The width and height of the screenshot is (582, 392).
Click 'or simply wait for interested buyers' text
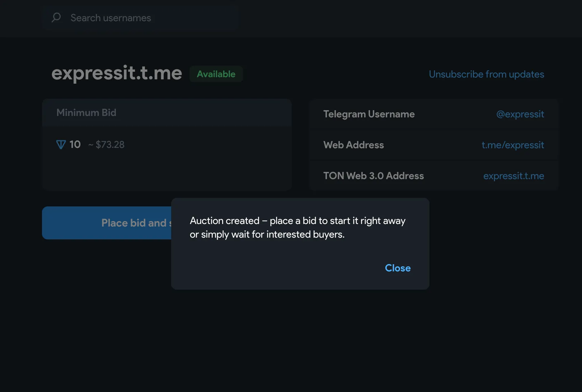pos(267,234)
